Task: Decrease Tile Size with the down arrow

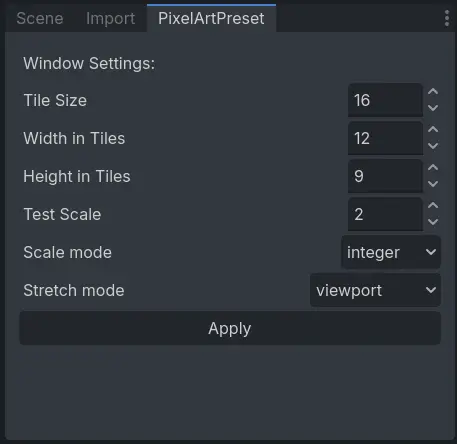Action: click(x=433, y=108)
